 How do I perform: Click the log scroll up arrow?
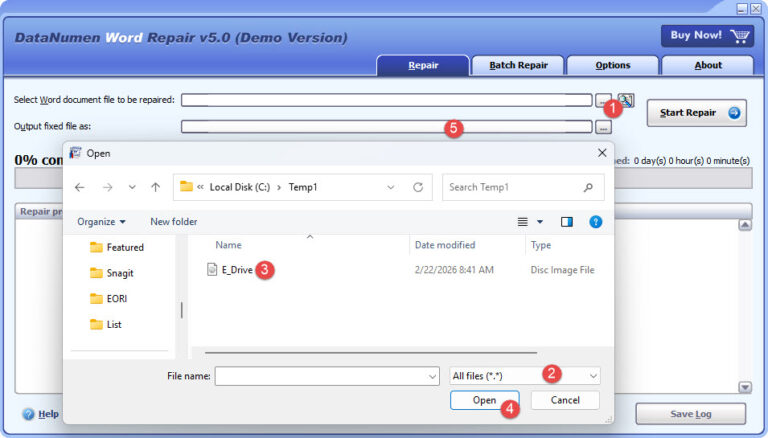click(x=745, y=225)
